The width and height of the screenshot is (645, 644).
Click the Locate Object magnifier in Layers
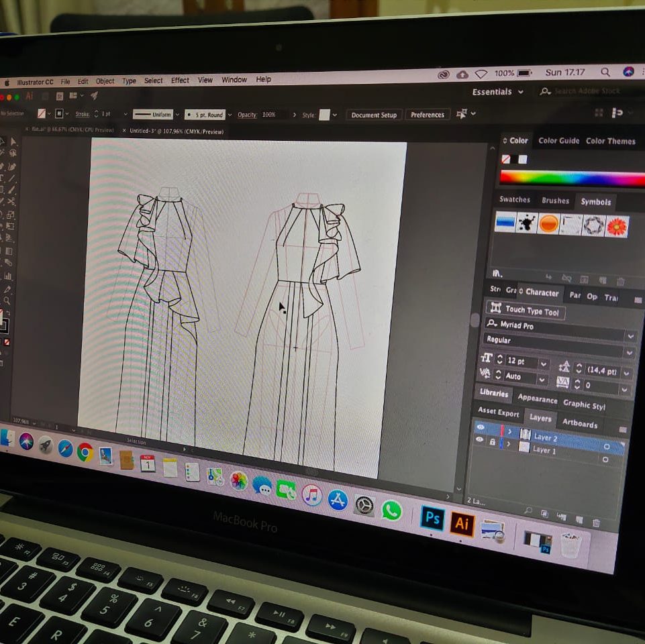click(528, 511)
